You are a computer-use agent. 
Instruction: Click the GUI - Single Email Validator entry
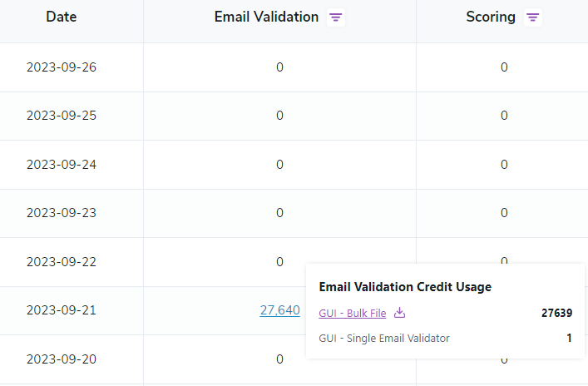(x=384, y=339)
